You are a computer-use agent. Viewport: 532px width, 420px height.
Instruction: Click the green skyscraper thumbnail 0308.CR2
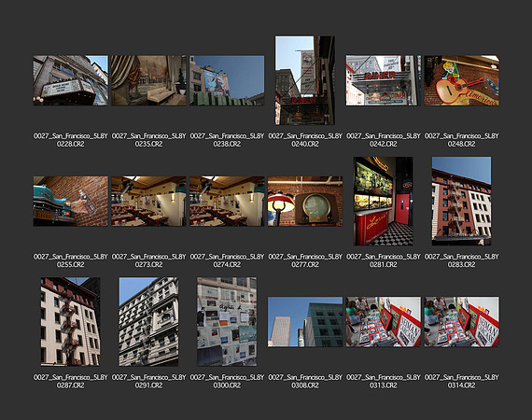(x=305, y=322)
